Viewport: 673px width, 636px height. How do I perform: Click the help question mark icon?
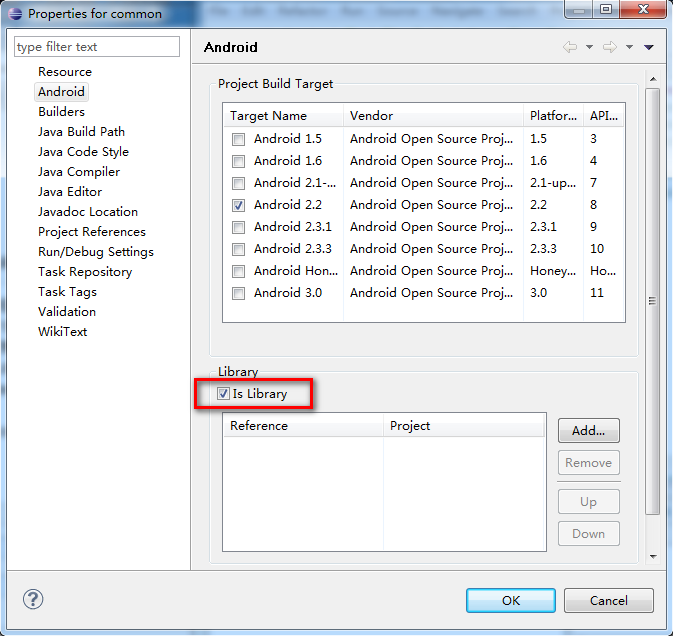click(x=33, y=599)
